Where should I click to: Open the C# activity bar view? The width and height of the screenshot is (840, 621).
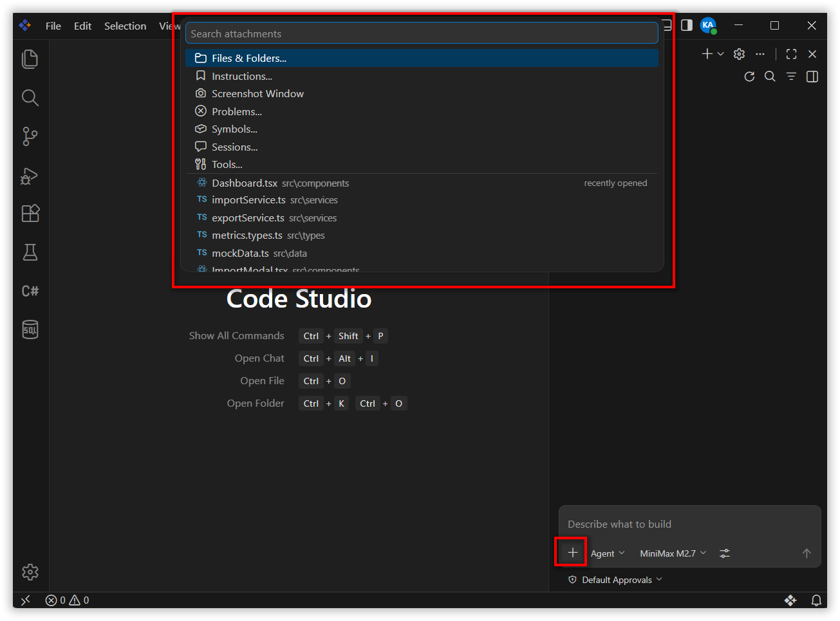[x=30, y=291]
